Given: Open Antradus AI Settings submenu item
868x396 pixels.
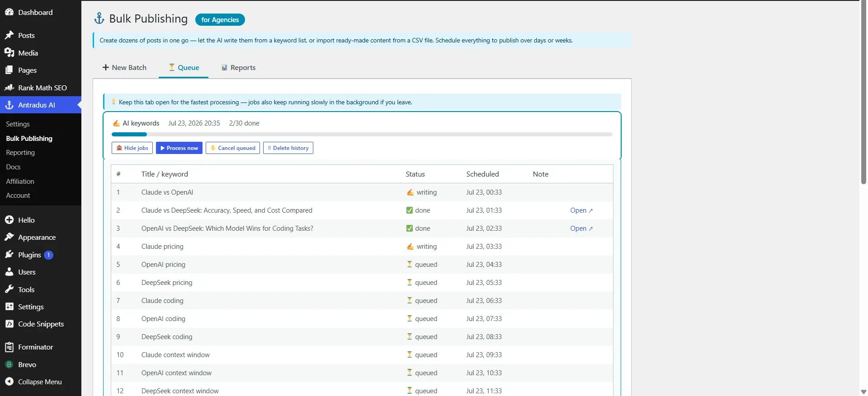Looking at the screenshot, I should click(x=18, y=124).
